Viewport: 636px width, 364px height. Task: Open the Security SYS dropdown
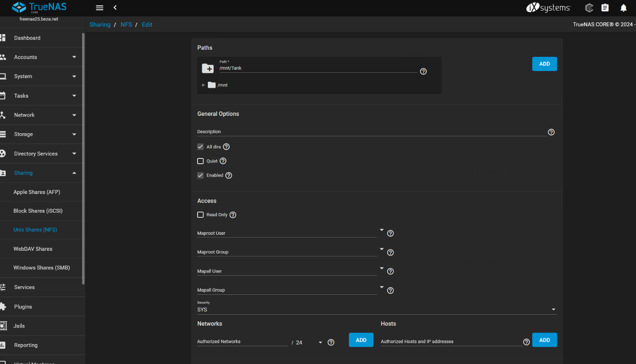[377, 309]
